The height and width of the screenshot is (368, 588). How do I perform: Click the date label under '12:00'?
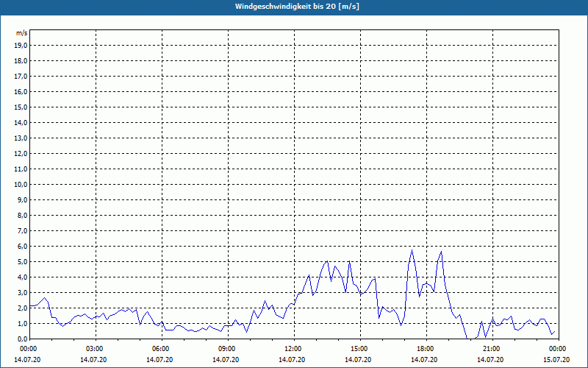(x=292, y=360)
